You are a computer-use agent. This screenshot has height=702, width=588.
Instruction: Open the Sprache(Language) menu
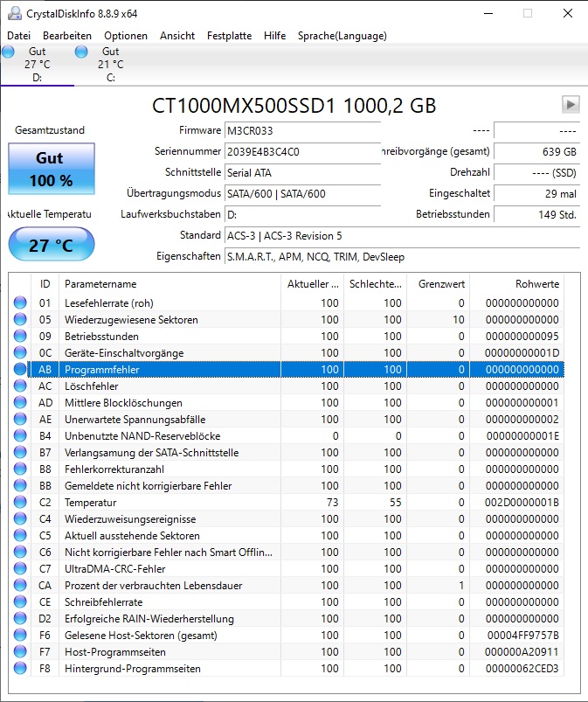[342, 36]
